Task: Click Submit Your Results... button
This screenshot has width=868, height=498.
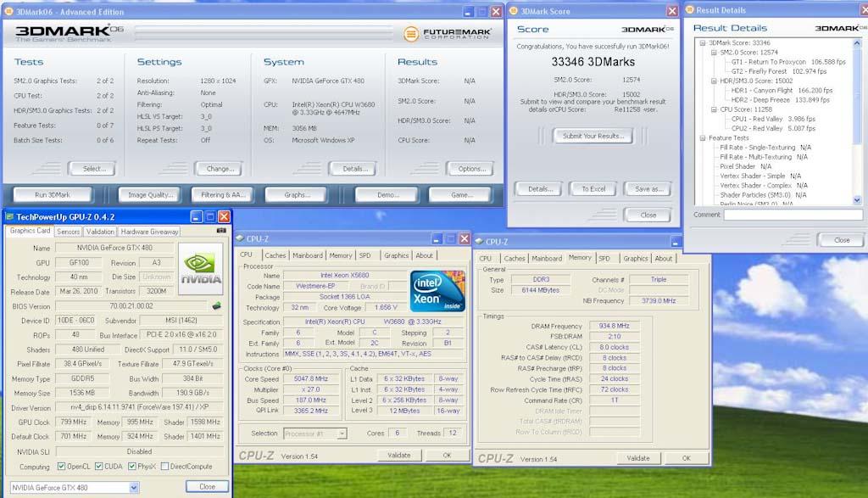Action: tap(593, 136)
